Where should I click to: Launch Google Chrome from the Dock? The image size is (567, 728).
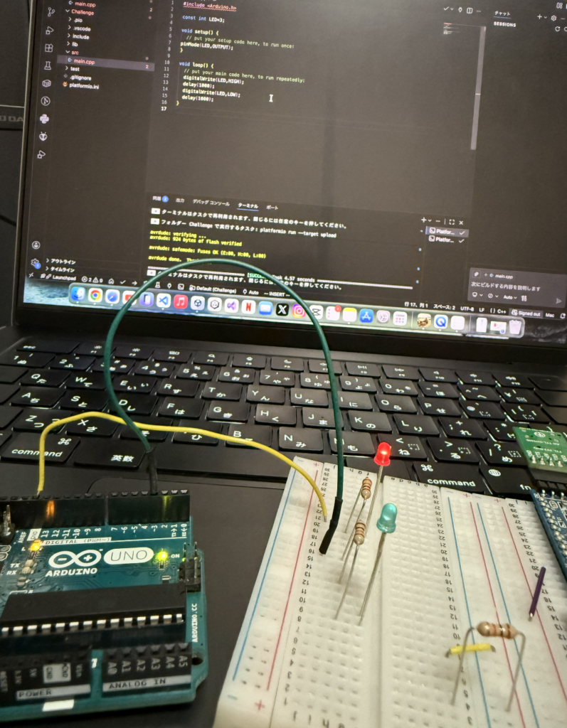coord(95,295)
